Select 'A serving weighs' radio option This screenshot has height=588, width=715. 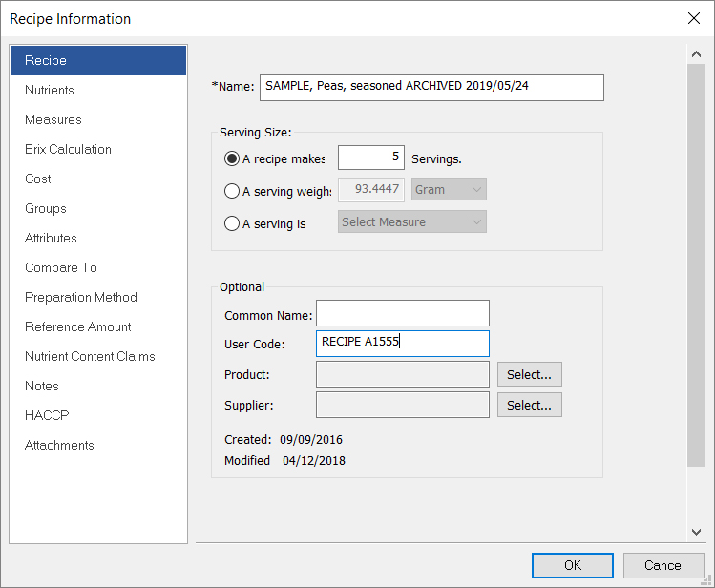click(231, 190)
